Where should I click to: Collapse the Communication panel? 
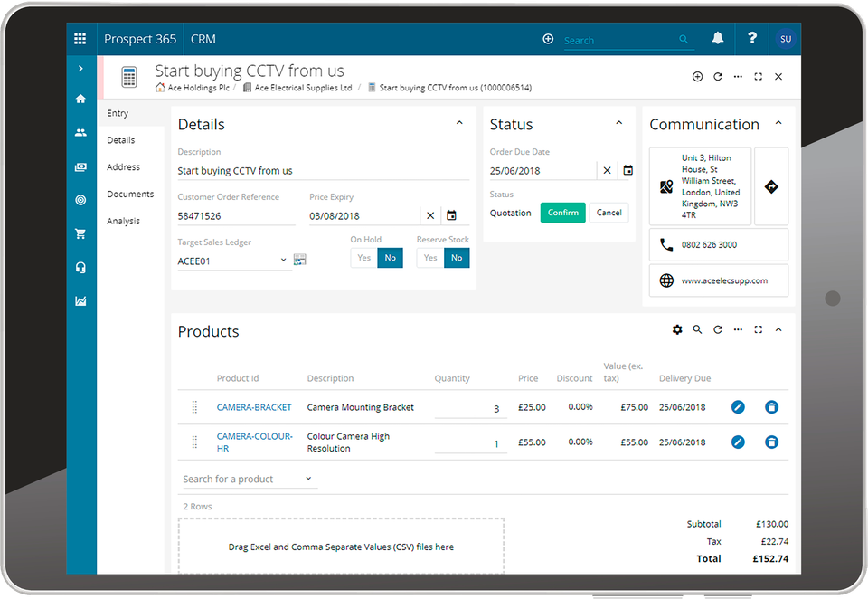click(778, 123)
